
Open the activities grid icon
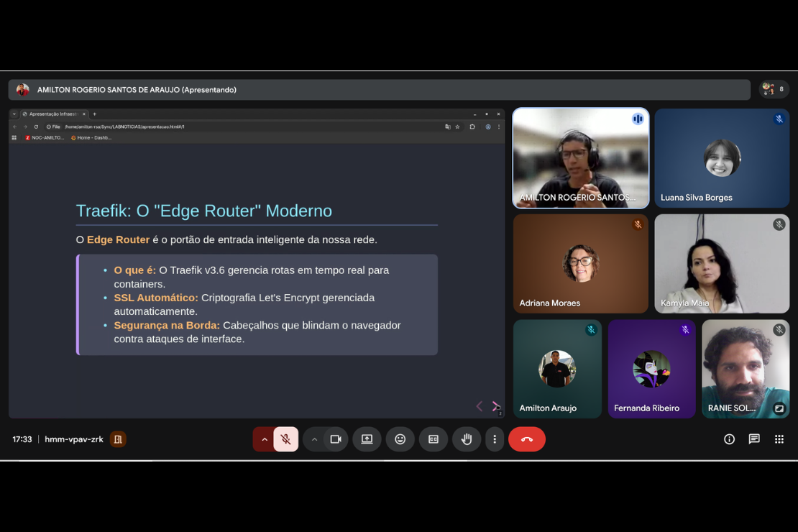pyautogui.click(x=779, y=439)
